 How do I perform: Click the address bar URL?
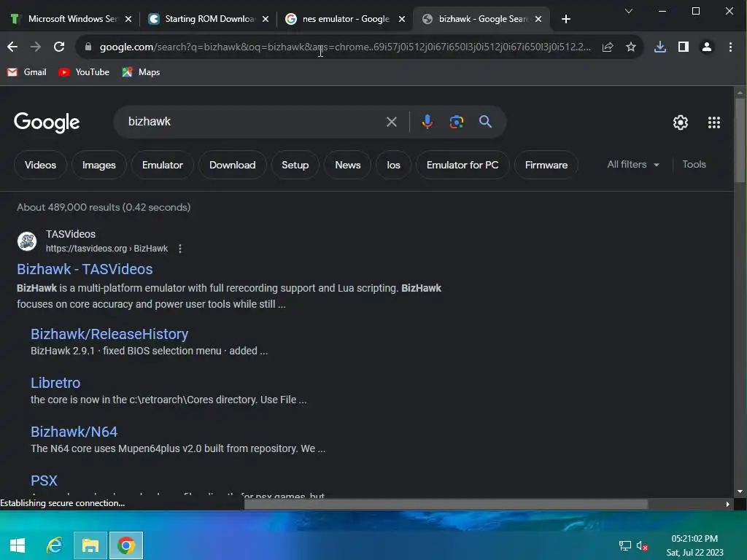coord(345,47)
